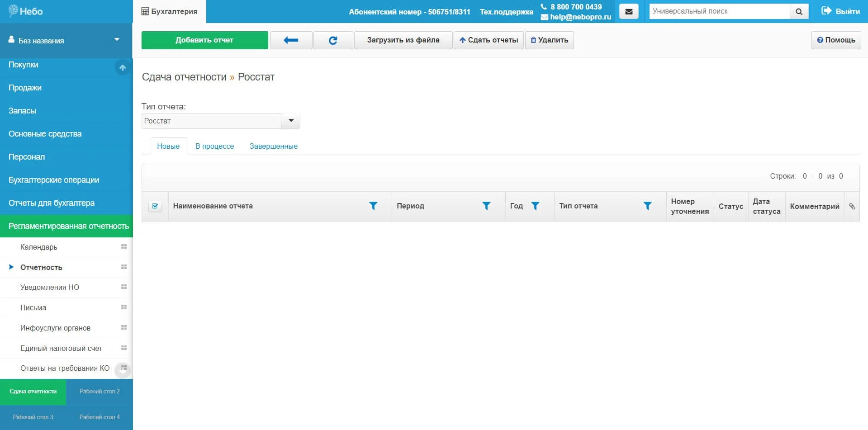Click the Росстат report type field

[x=211, y=121]
